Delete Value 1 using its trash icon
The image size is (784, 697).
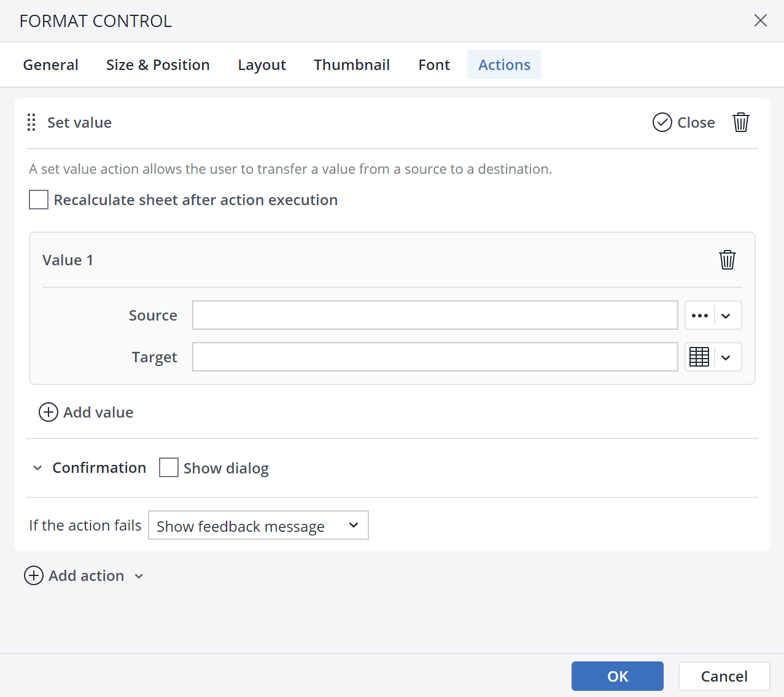[x=728, y=260]
